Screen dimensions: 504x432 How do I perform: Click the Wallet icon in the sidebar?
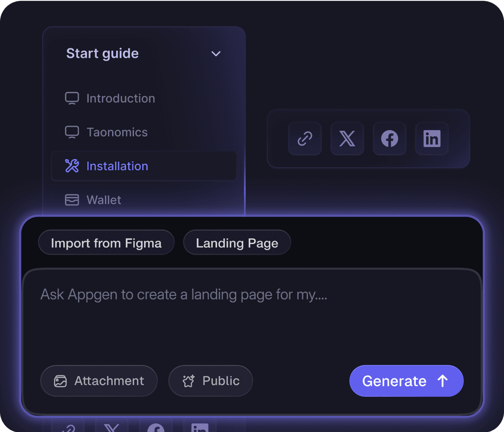[71, 200]
